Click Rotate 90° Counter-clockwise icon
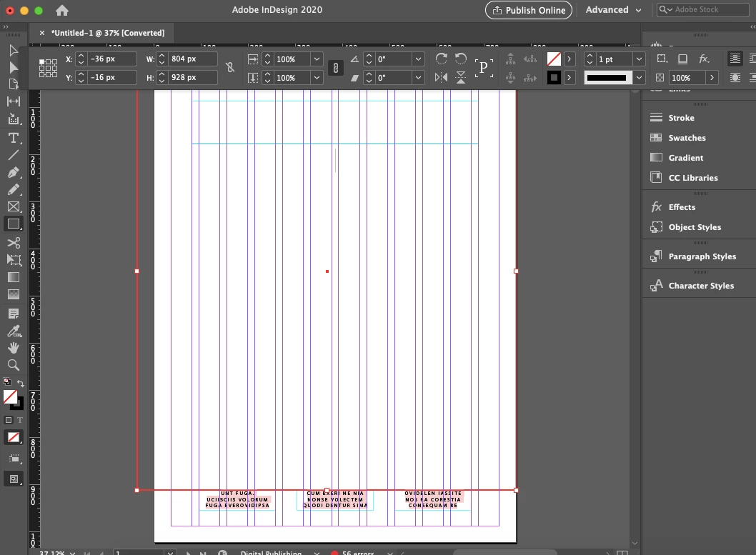Image resolution: width=756 pixels, height=555 pixels. pos(461,59)
